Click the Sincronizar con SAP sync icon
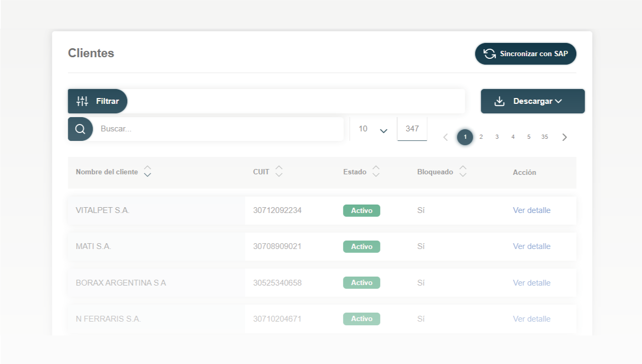Image resolution: width=642 pixels, height=364 pixels. coord(490,54)
